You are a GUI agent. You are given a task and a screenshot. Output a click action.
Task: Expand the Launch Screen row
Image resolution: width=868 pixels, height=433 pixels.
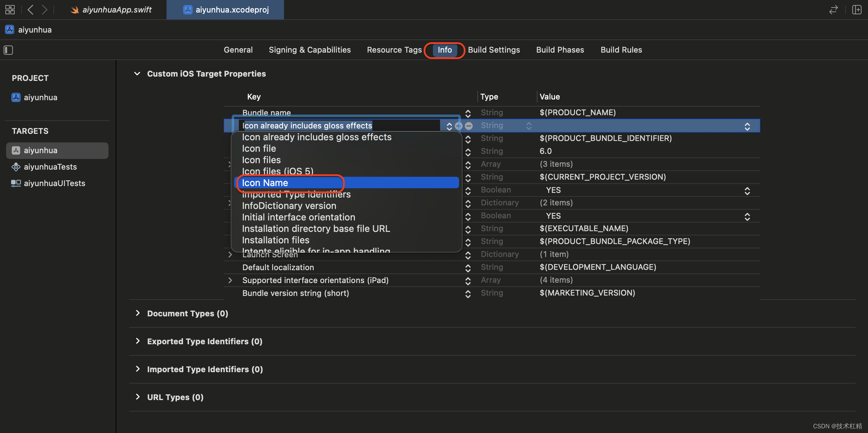230,254
